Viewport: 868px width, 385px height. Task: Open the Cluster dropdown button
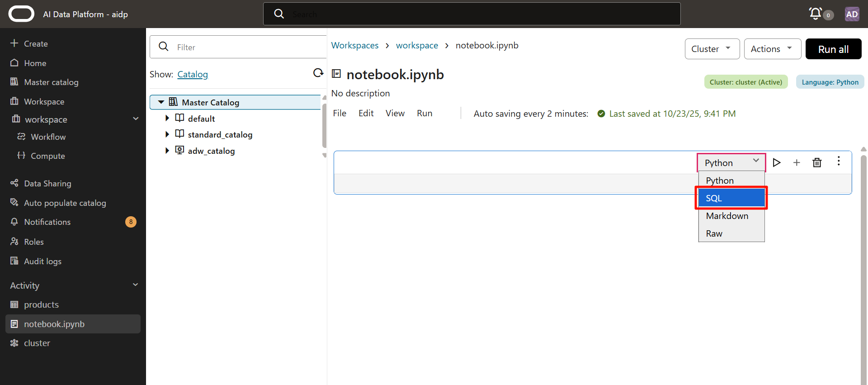(x=712, y=49)
